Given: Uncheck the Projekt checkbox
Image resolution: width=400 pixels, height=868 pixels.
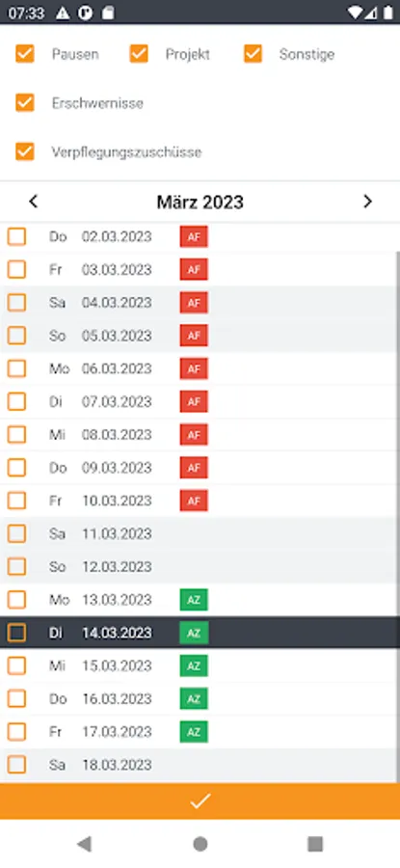Looking at the screenshot, I should coord(139,54).
